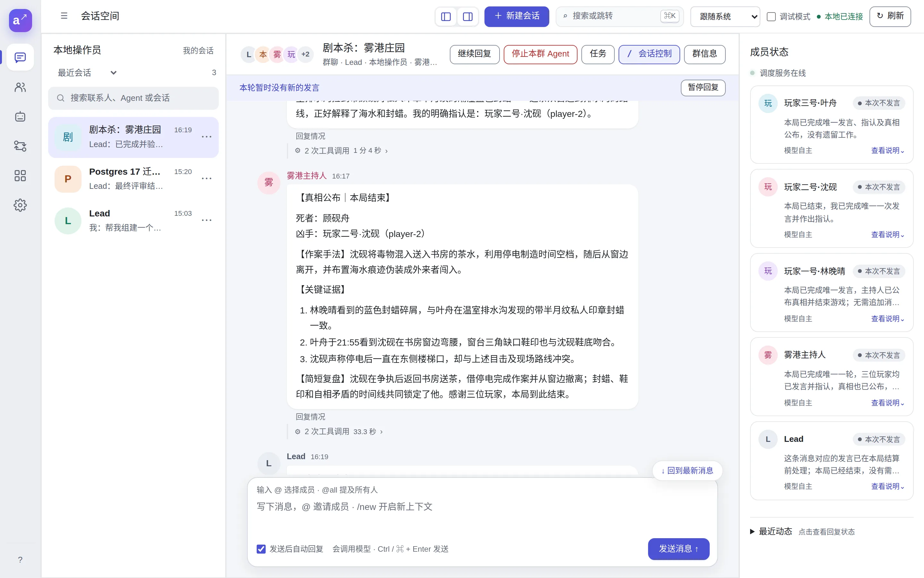924x578 pixels.
Task: Expand 查看说明 for 玩家三号·叶舟
Action: [887, 151]
